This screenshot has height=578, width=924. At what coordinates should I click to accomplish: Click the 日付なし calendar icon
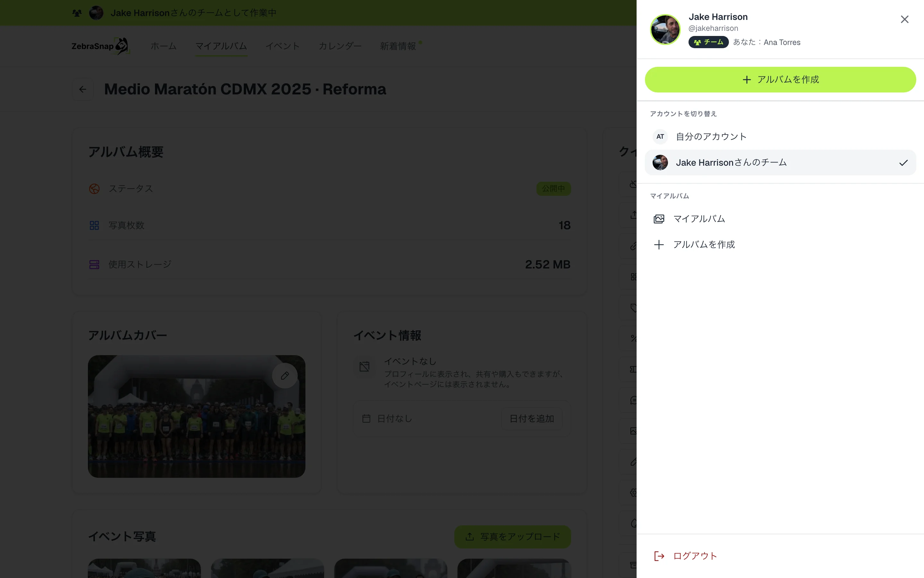[x=366, y=419]
